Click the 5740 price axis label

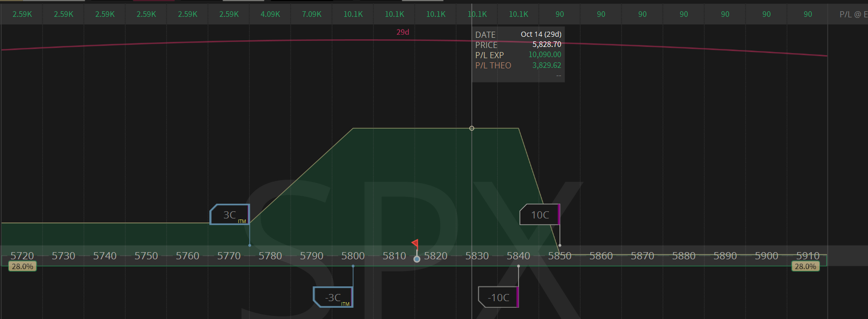pyautogui.click(x=105, y=256)
